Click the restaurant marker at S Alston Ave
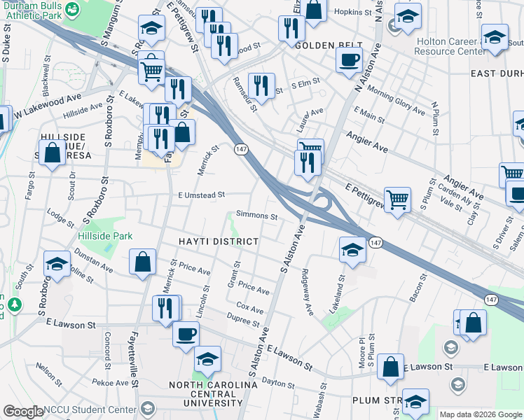 (x=308, y=165)
